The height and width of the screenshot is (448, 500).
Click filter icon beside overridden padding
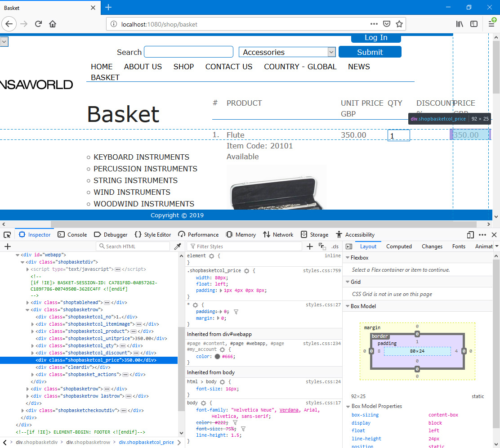click(x=236, y=312)
